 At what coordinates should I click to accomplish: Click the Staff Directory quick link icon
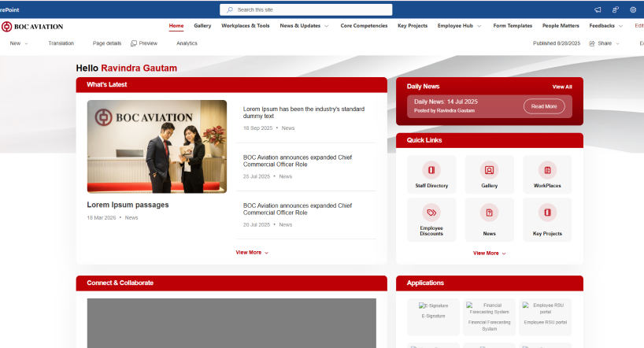(x=431, y=169)
